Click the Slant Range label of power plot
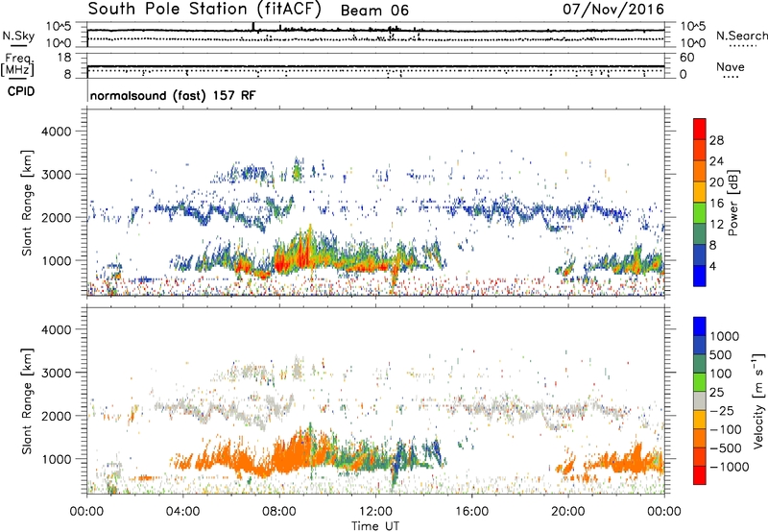Viewport: 768px width, 532px height. pyautogui.click(x=27, y=203)
